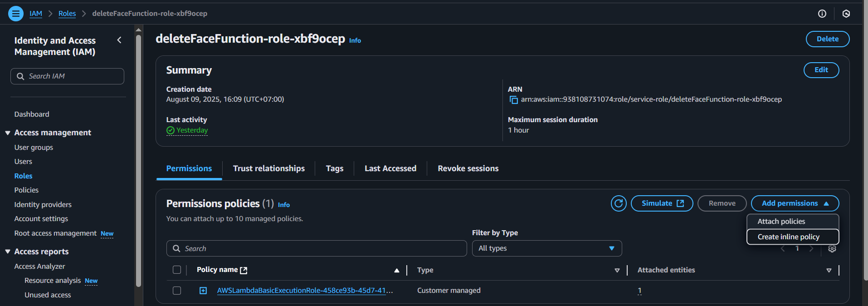868x306 pixels.
Task: Open the AWSLambdaBasicExecutionRole policy link
Action: pyautogui.click(x=305, y=291)
